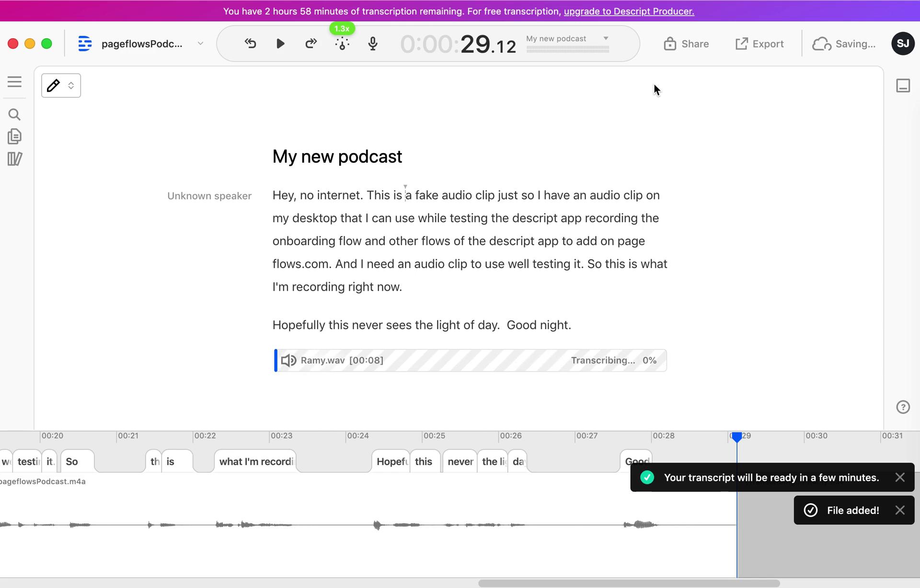Click the pageflowsPodcast.m4a track label
The height and width of the screenshot is (588, 920).
(43, 482)
